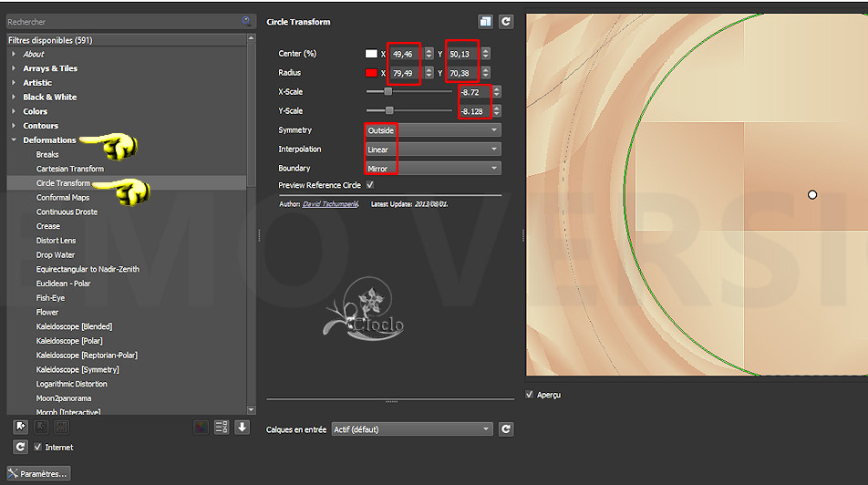Click the color-wheel selection mode icon
This screenshot has height=485, width=868.
pos(201,427)
